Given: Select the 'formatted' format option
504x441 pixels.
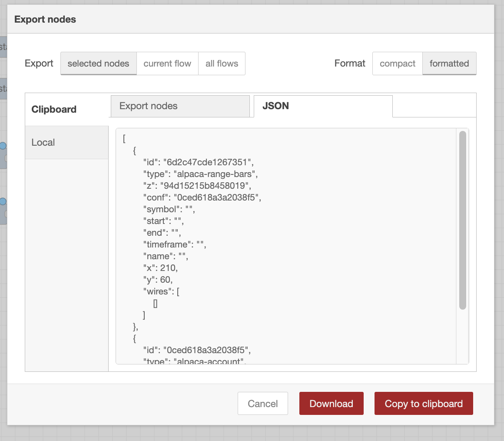Looking at the screenshot, I should tap(449, 63).
